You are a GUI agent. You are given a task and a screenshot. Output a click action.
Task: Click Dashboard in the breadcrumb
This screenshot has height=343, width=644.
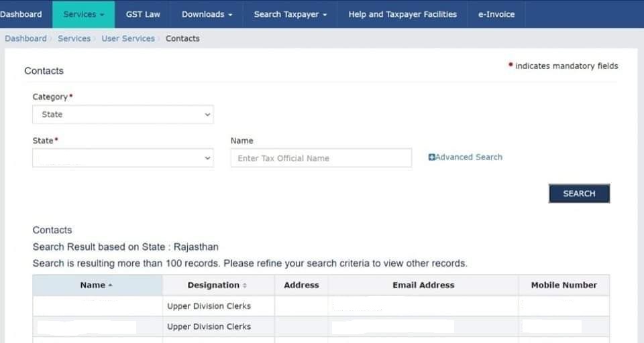pos(25,39)
